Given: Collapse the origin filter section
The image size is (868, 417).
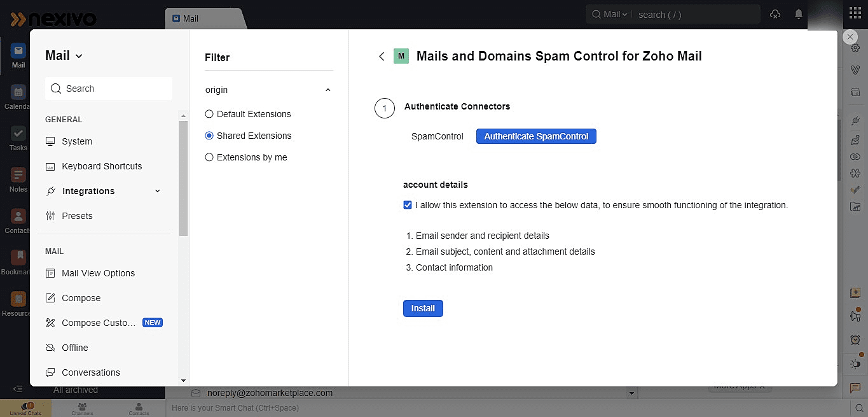Looking at the screenshot, I should (328, 90).
